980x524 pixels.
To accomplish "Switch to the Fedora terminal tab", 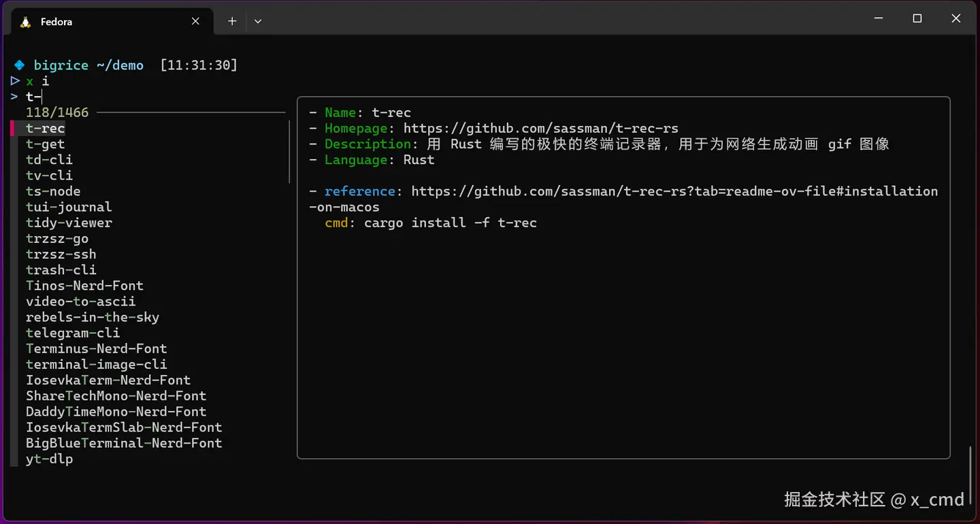I will click(x=112, y=22).
